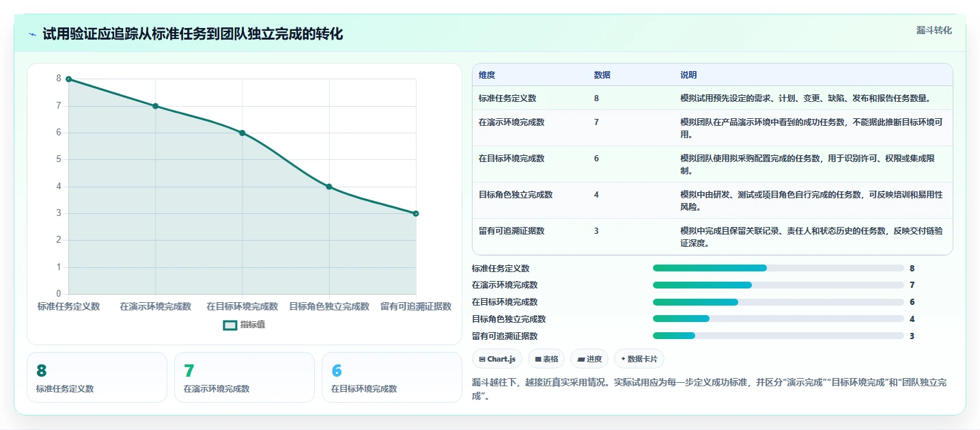Viewport: 980px width, 430px height.
Task: Click the x-axis label 在目标环境完成数
Action: tap(242, 306)
